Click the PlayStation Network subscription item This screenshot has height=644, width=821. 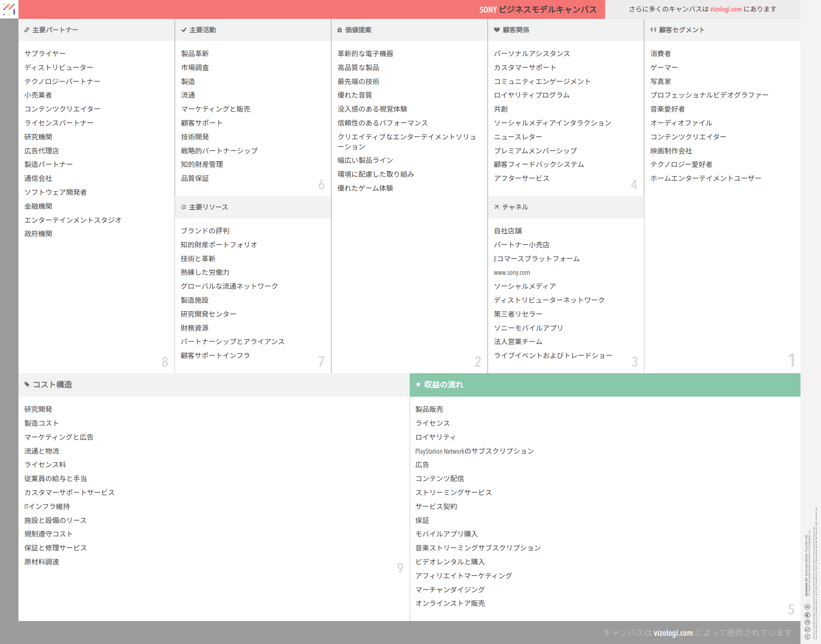pos(475,451)
